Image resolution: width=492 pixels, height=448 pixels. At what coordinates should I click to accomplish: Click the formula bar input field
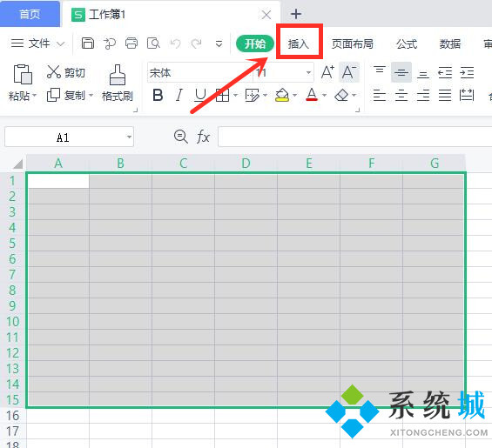(x=355, y=137)
